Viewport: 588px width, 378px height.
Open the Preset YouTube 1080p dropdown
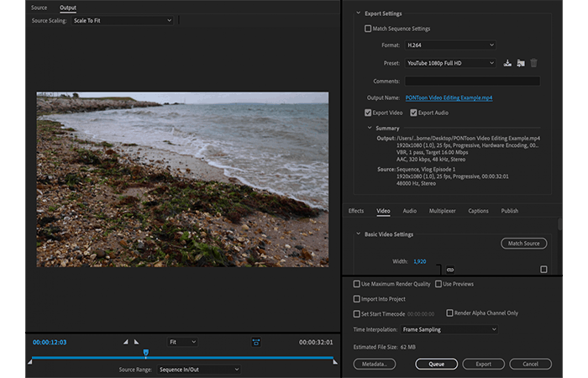[x=450, y=63]
